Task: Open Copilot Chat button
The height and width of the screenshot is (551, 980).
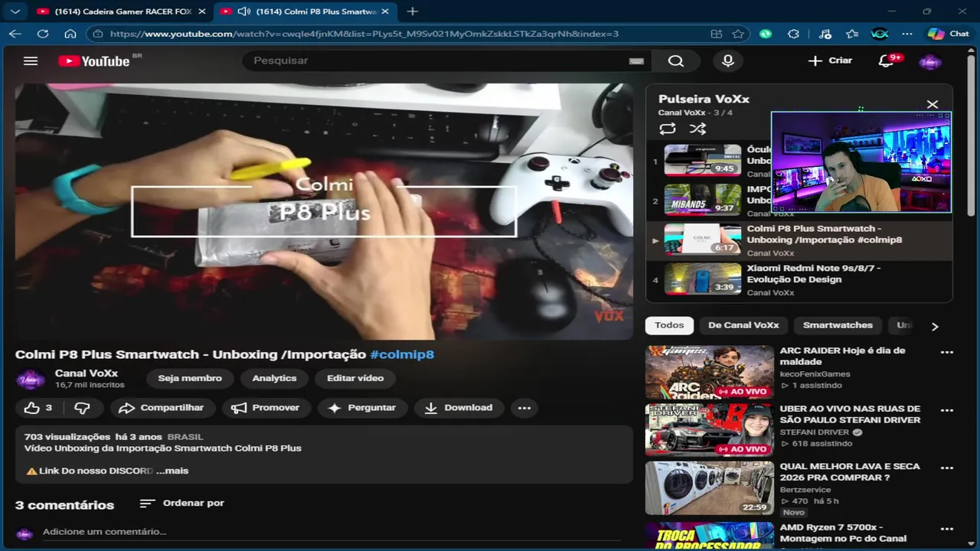Action: point(948,34)
